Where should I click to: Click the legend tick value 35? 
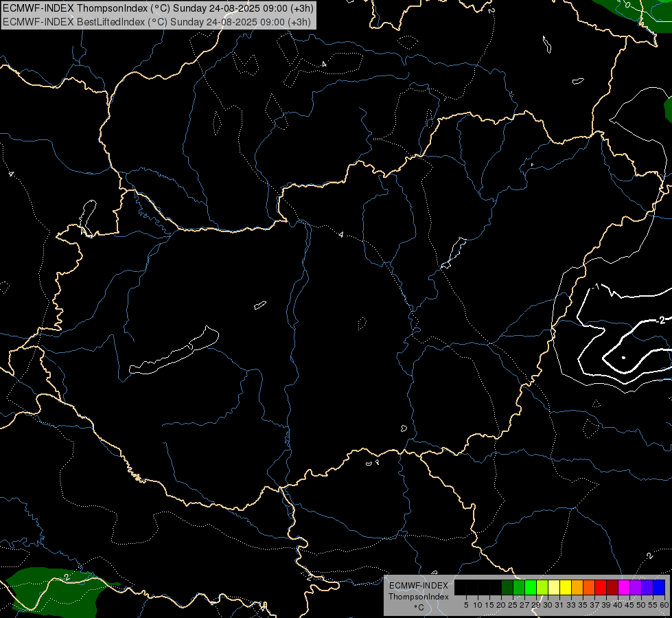pos(583,605)
